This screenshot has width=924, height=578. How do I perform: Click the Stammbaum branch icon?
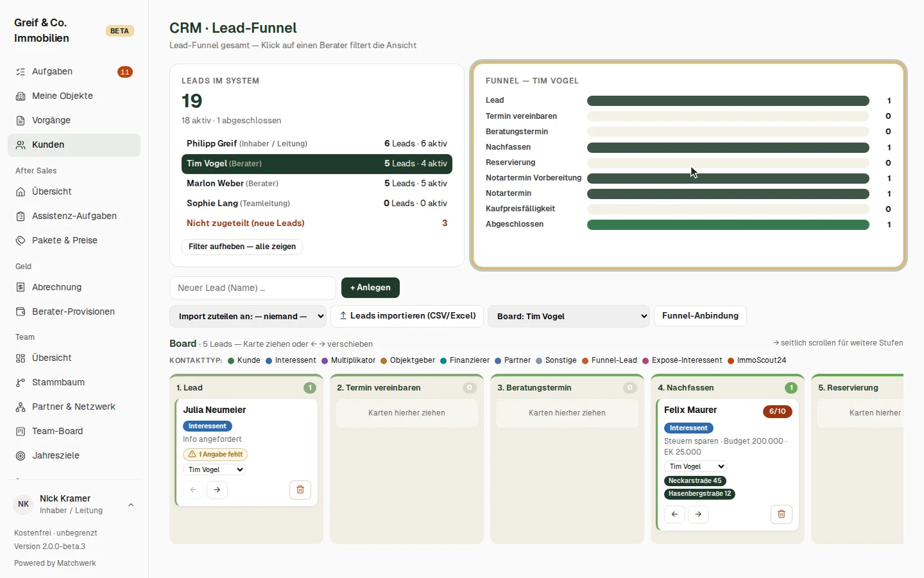pyautogui.click(x=21, y=383)
